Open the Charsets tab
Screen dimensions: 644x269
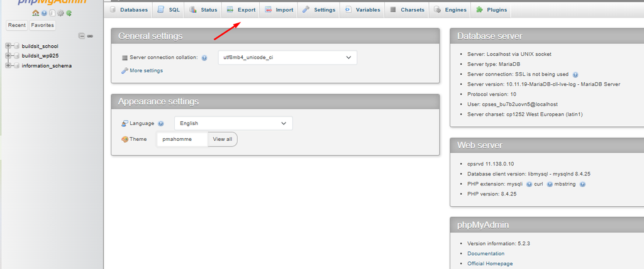coord(407,10)
